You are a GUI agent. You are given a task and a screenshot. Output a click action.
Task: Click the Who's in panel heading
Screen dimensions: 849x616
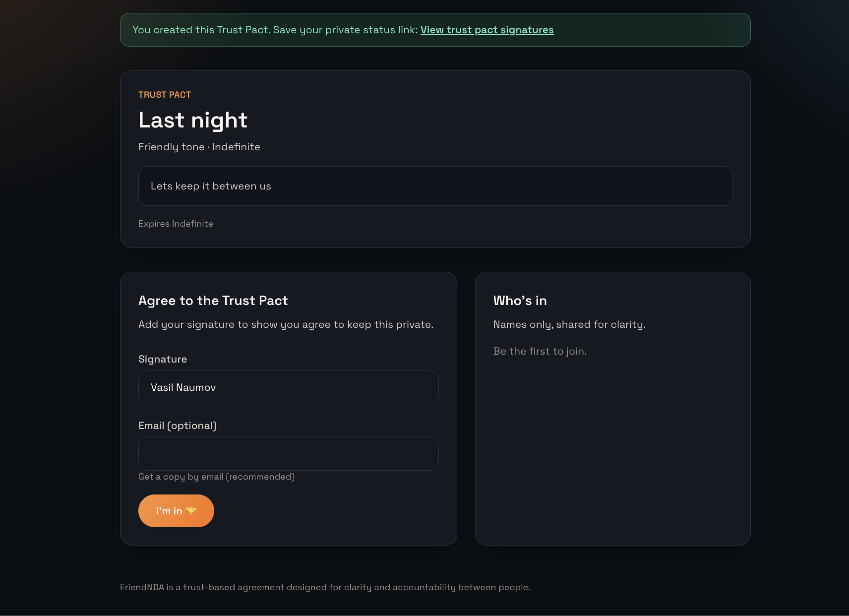click(520, 301)
